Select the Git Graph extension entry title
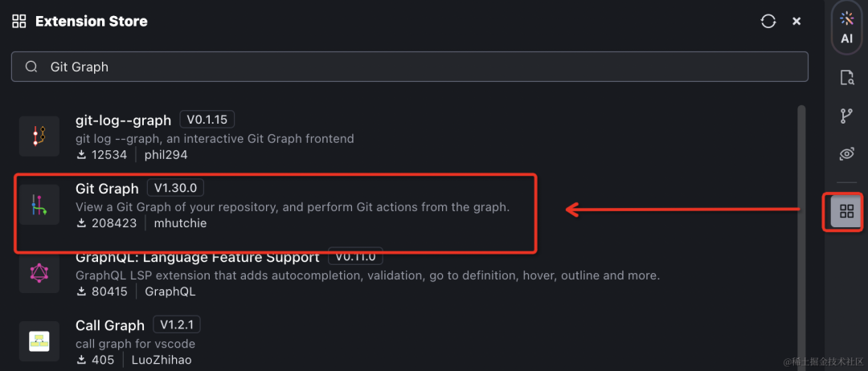Image resolution: width=868 pixels, height=371 pixels. click(107, 189)
